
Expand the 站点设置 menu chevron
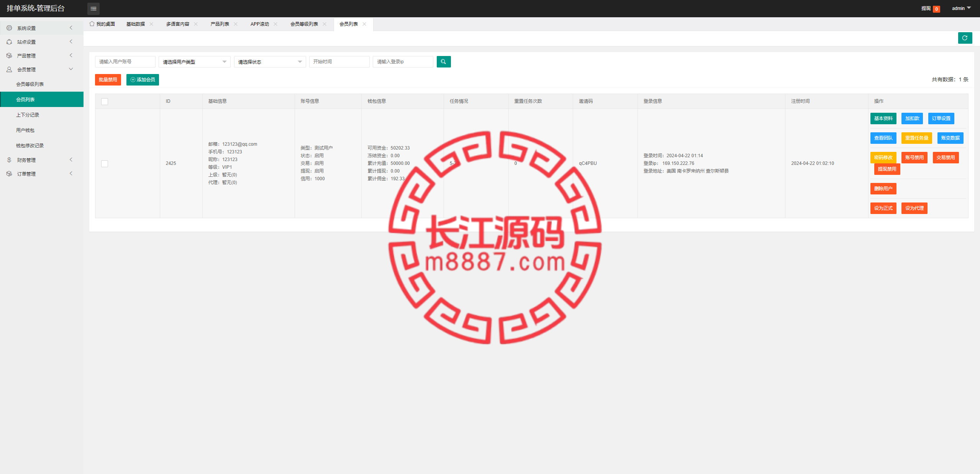point(71,41)
